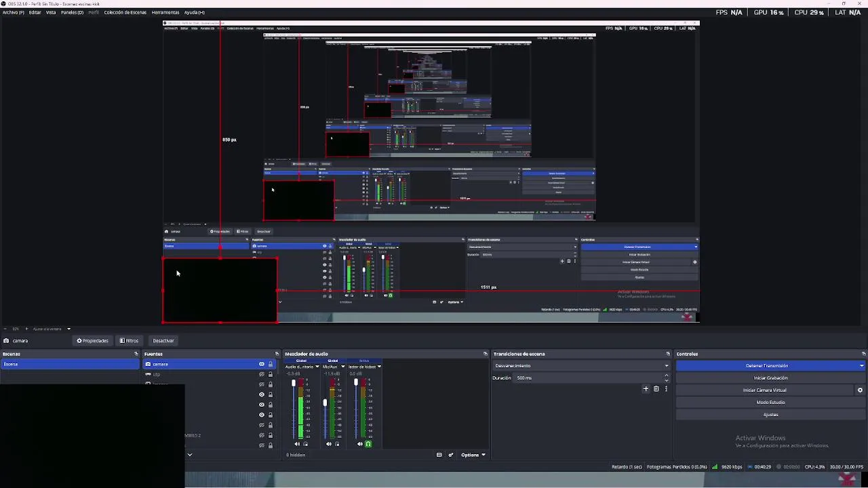Click the black camara box in preview

(x=220, y=290)
